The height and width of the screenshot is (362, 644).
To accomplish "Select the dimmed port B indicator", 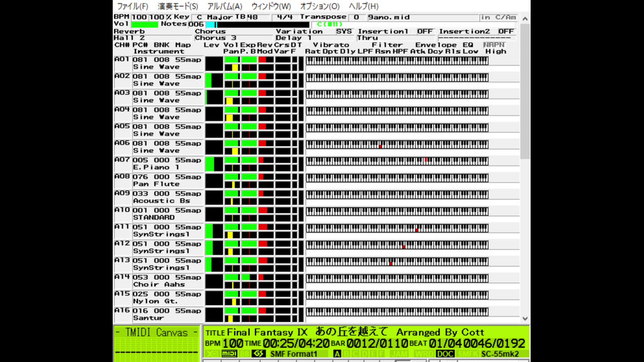I will (x=346, y=354).
